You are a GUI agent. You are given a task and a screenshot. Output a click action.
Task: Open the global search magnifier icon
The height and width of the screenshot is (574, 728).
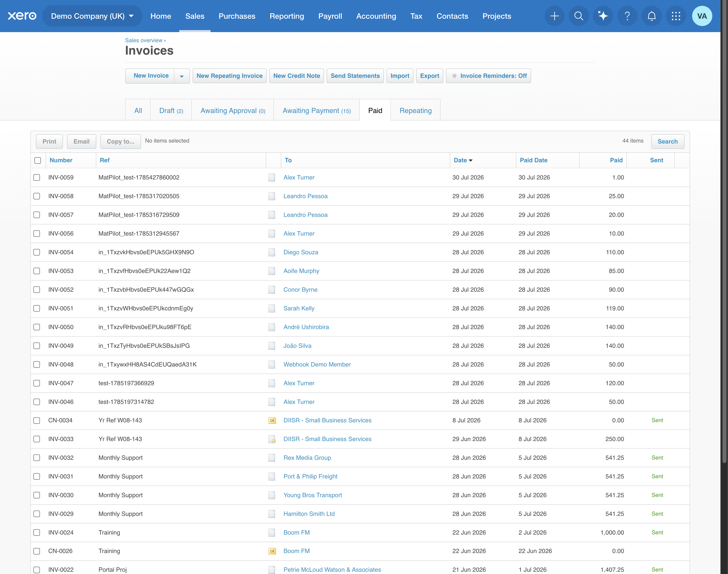coord(578,16)
